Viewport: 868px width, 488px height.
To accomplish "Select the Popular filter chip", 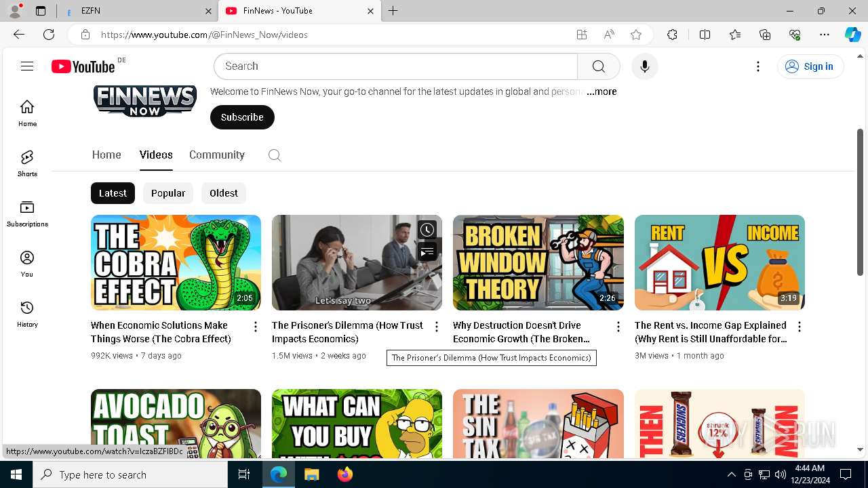I will (168, 193).
